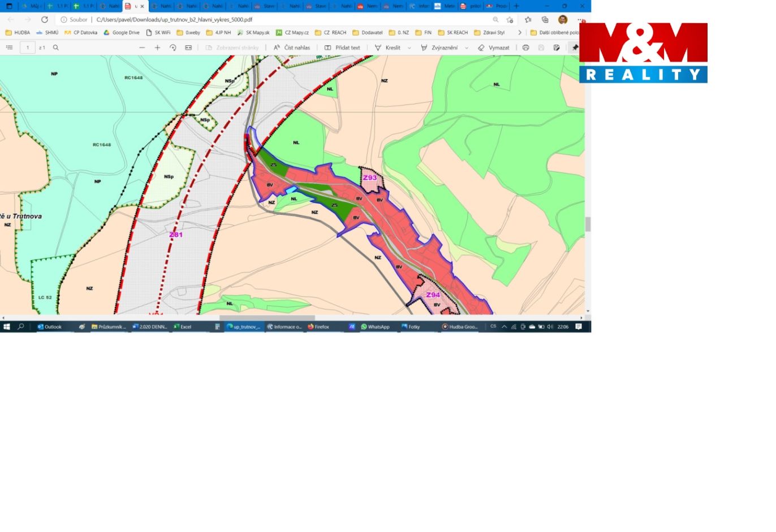This screenshot has height=532, width=776.
Task: Open the 0. NZ bookmarks folder
Action: coord(399,33)
